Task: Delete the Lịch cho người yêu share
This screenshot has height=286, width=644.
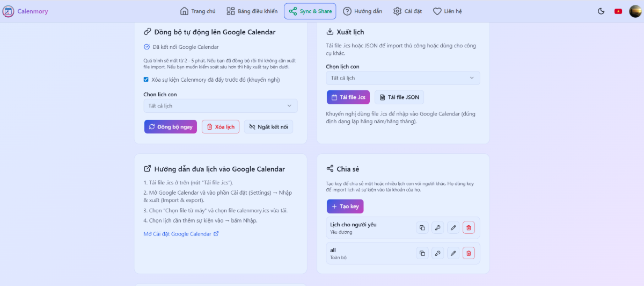Action: (x=469, y=228)
